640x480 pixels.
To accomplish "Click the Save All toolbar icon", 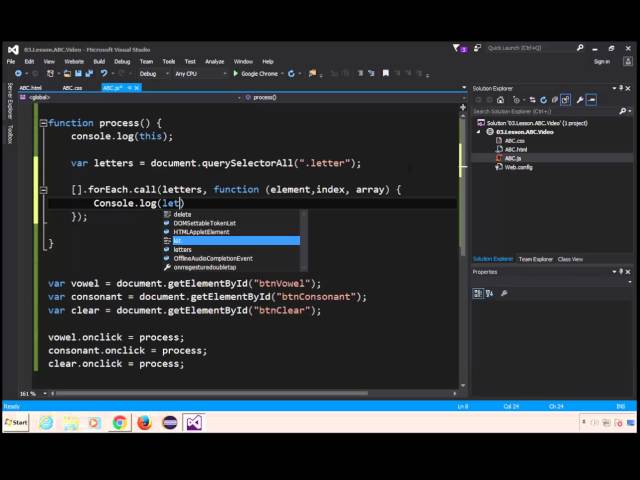I will [x=89, y=73].
